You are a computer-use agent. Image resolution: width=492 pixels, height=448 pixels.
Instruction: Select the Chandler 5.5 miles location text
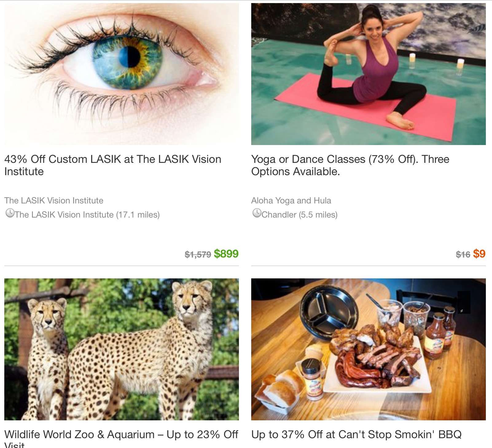click(x=299, y=214)
